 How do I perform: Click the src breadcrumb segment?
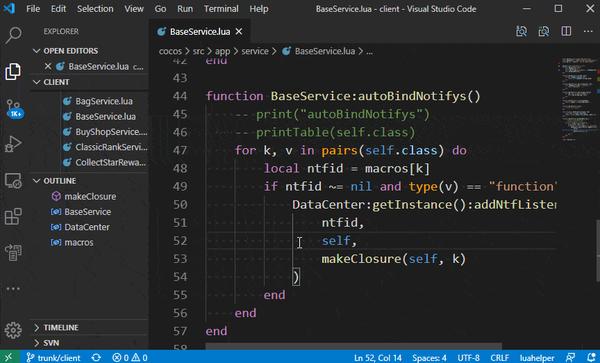point(198,51)
